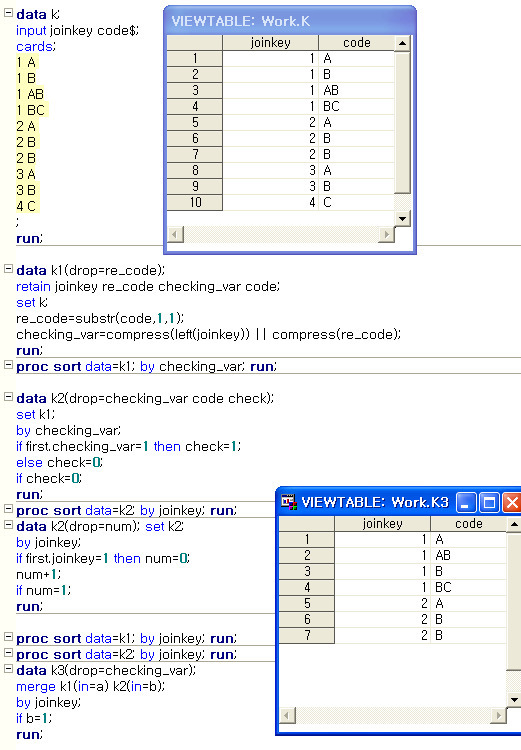The height and width of the screenshot is (750, 521).
Task: Close the Work.K3 viewtable window
Action: click(512, 502)
